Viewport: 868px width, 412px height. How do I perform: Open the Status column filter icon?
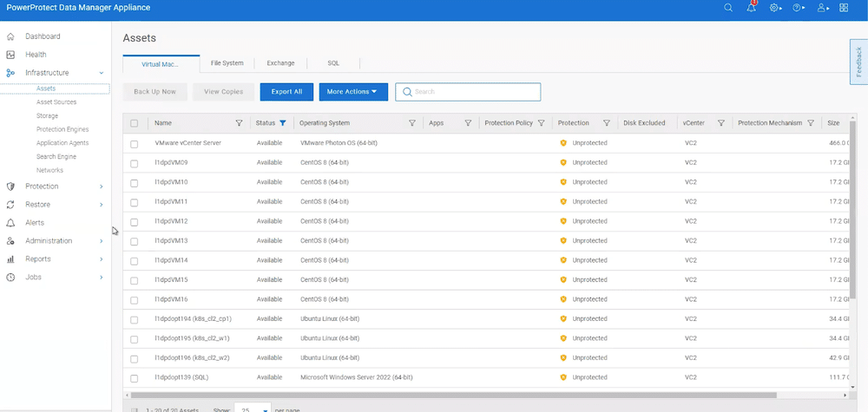[x=283, y=123]
